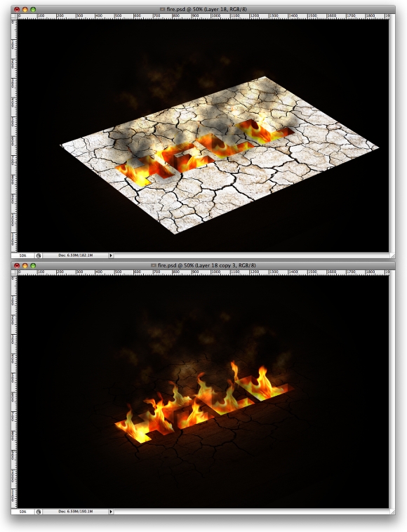Click the vertical ruler in Layer 18 copy 3 window
The width and height of the screenshot is (407, 532).
pyautogui.click(x=14, y=391)
